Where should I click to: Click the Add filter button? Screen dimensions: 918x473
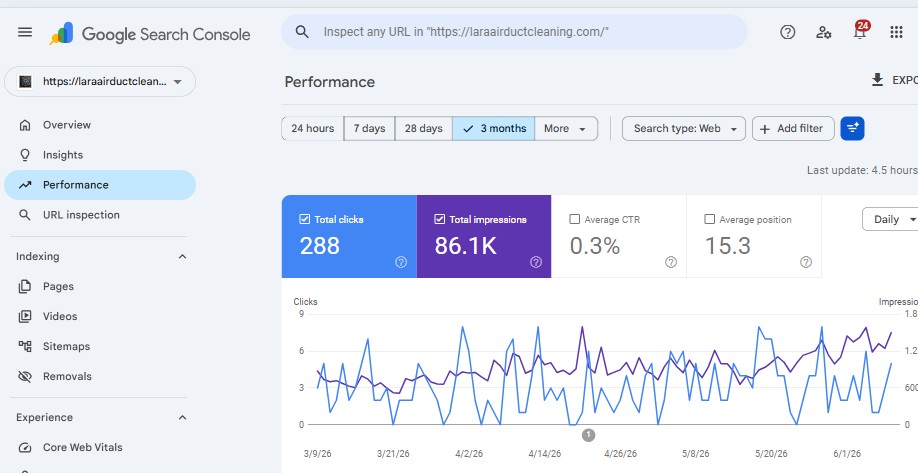click(x=793, y=128)
